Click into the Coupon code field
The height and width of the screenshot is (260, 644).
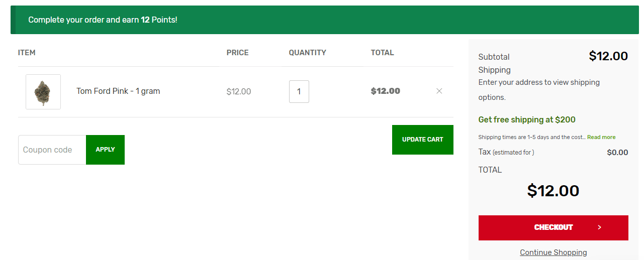point(52,150)
